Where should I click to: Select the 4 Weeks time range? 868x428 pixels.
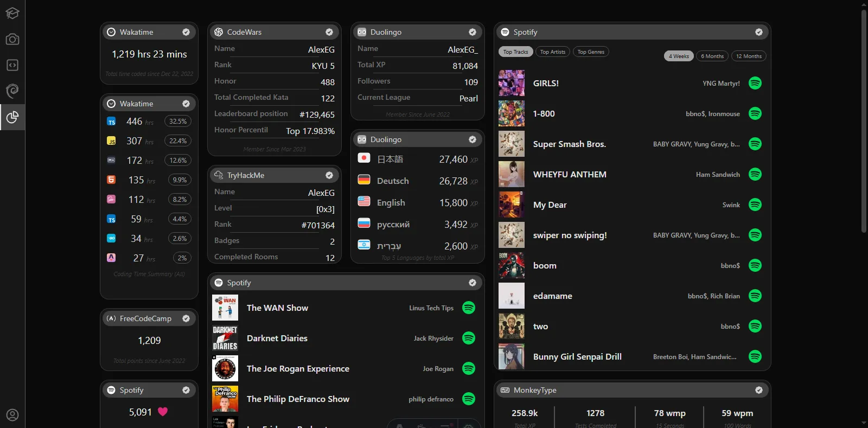pos(679,56)
